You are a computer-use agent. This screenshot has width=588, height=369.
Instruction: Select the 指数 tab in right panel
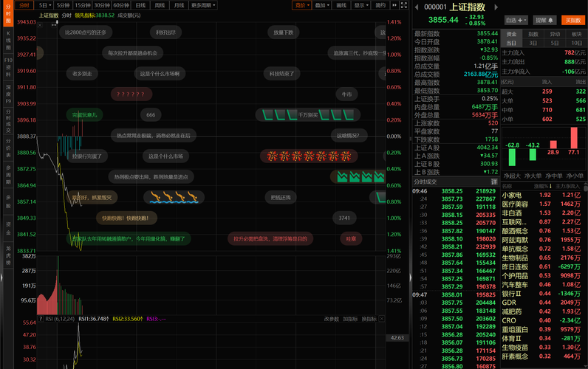pos(533,34)
